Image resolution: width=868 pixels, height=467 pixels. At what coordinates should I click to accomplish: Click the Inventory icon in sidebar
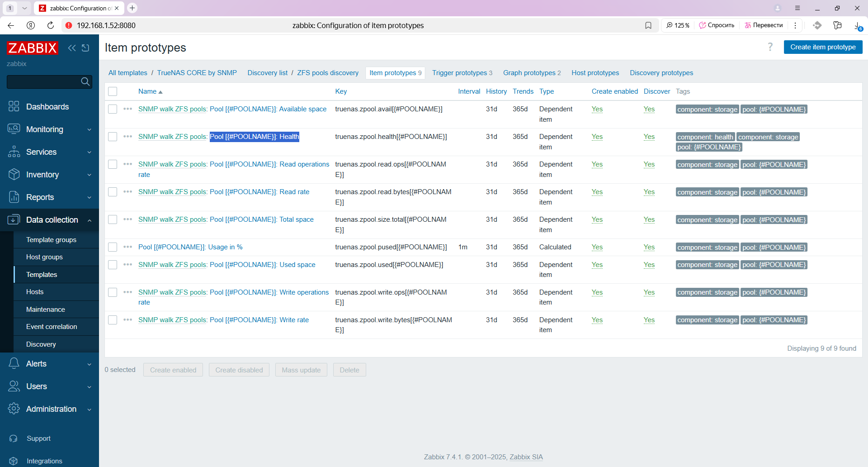click(x=14, y=174)
